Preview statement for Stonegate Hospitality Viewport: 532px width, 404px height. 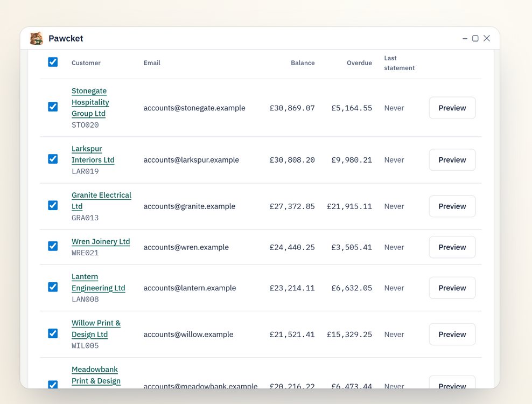pos(452,108)
